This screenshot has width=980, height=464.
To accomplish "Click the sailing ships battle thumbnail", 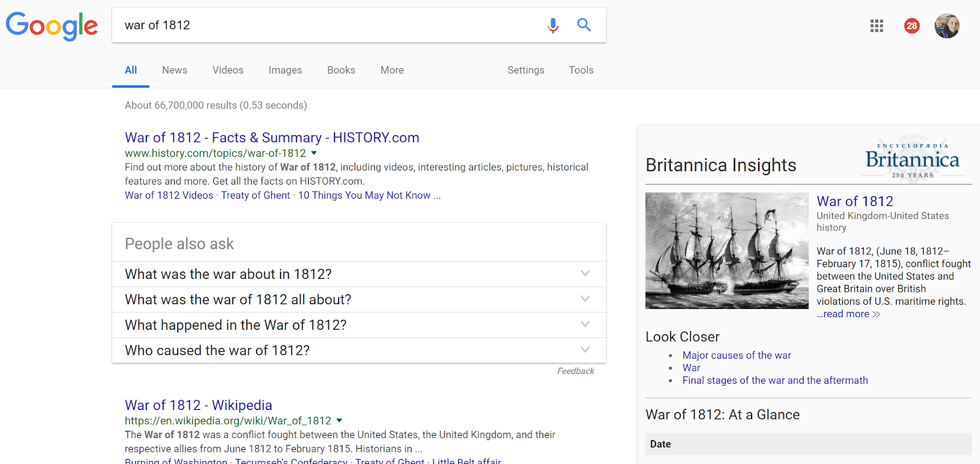I will pyautogui.click(x=727, y=251).
